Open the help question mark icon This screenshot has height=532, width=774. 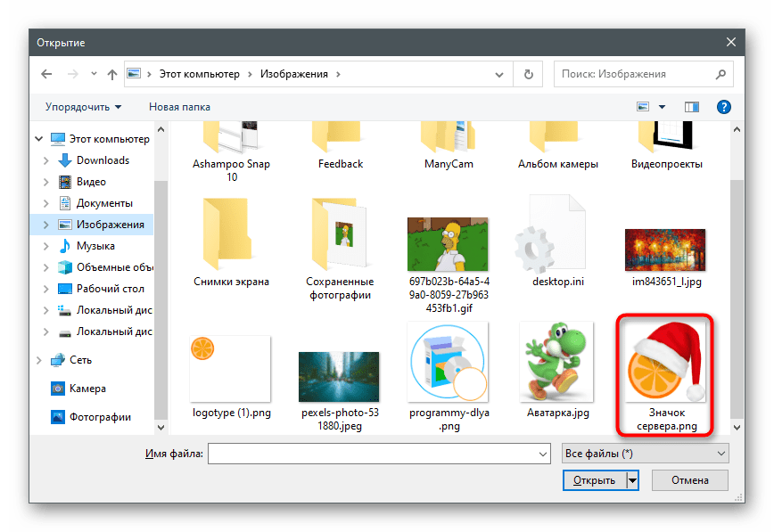pos(724,107)
